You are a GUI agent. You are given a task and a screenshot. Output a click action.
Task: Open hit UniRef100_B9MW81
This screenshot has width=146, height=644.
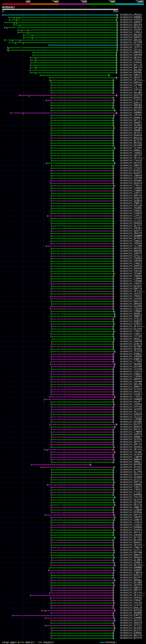[x=131, y=18]
